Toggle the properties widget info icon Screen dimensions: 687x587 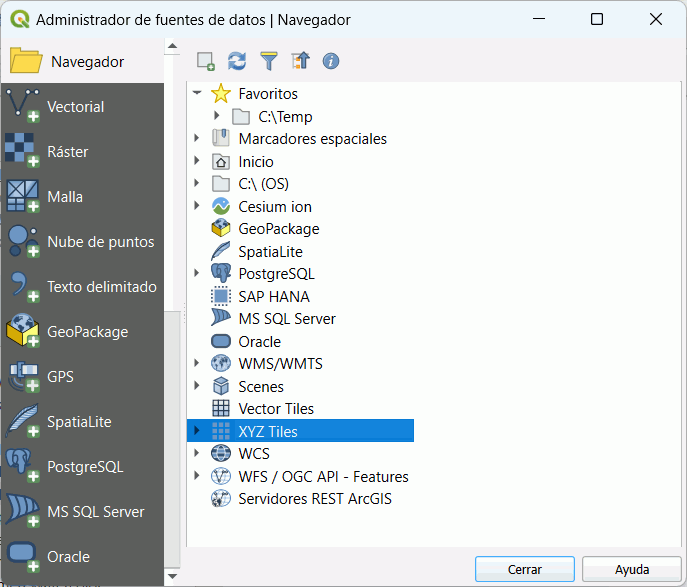coord(331,61)
